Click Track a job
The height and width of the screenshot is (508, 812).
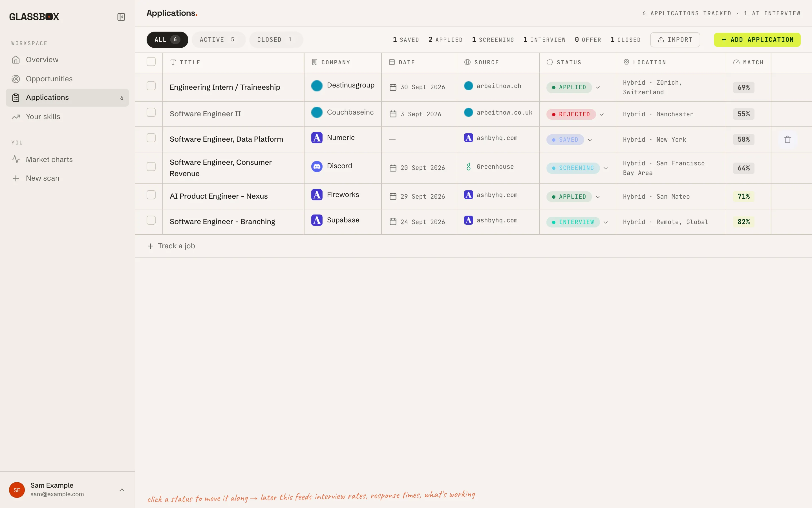pos(171,246)
